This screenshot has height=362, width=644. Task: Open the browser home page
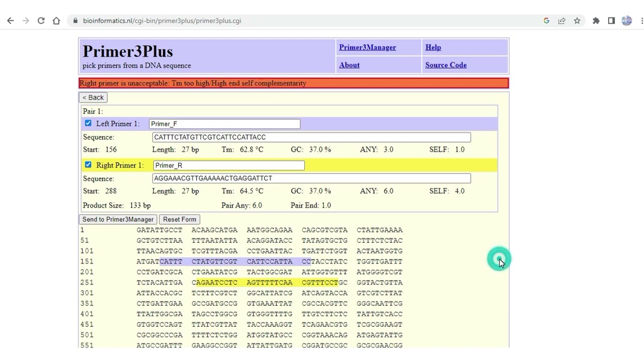click(x=56, y=21)
